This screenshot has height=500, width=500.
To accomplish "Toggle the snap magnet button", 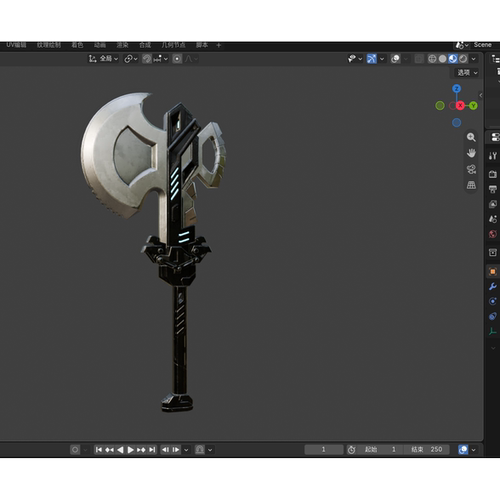I will tap(147, 59).
